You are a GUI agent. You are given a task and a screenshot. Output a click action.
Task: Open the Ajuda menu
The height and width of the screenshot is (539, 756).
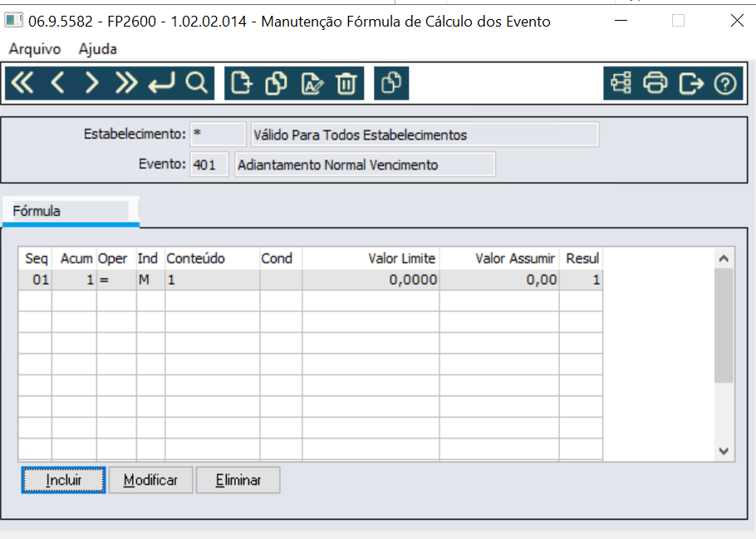[x=97, y=49]
